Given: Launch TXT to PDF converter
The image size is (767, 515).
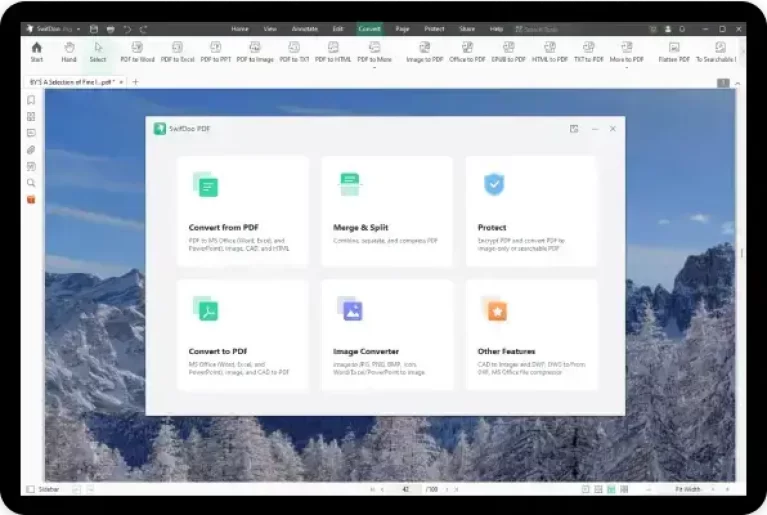Looking at the screenshot, I should [x=588, y=52].
